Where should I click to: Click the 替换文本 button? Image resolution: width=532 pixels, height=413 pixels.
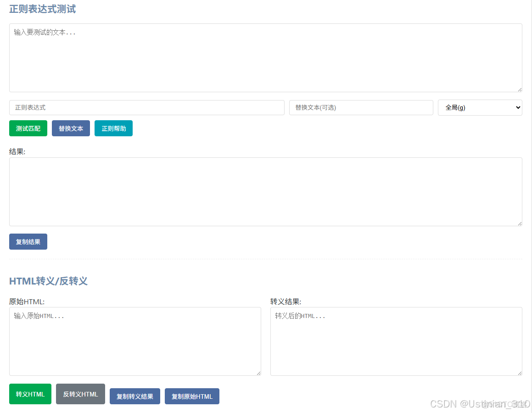coord(71,128)
